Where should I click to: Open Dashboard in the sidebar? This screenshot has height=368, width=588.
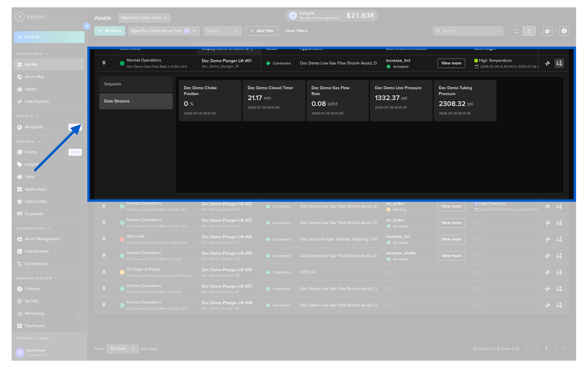pos(49,326)
